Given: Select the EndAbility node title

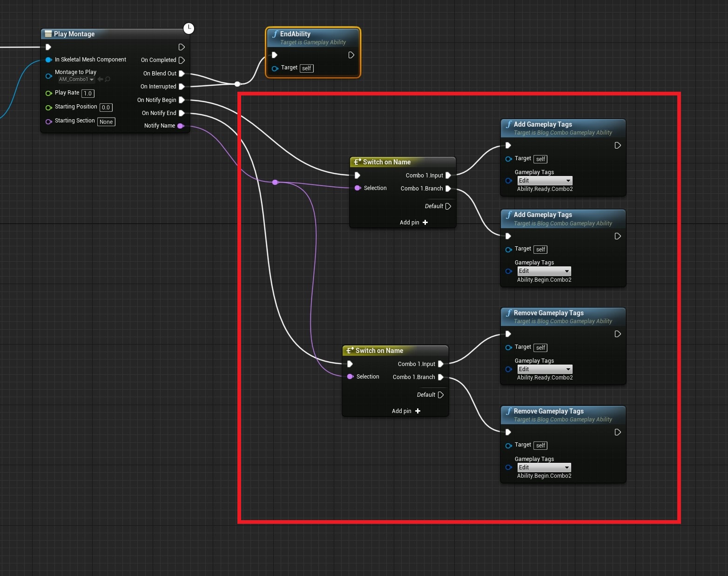Looking at the screenshot, I should click(295, 34).
